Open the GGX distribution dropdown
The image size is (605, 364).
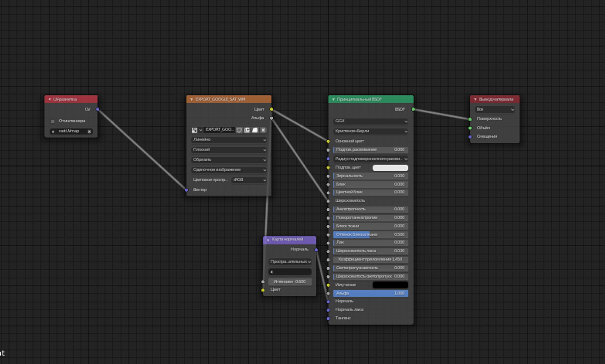(371, 121)
